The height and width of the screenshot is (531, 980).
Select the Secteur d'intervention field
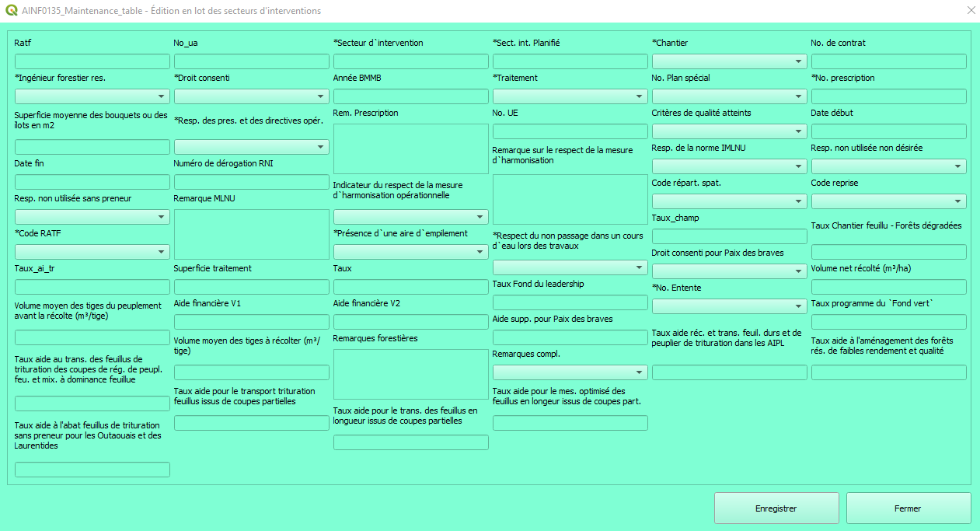[x=411, y=61]
